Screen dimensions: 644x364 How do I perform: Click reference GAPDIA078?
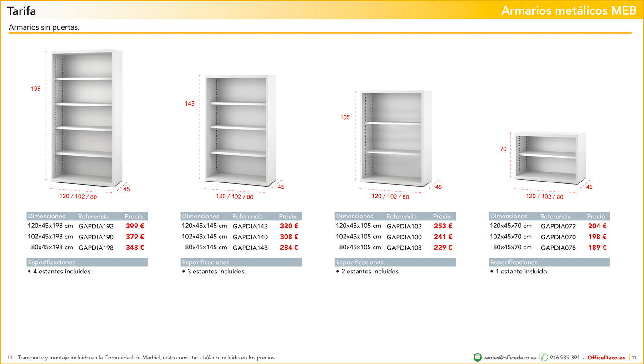pos(558,248)
